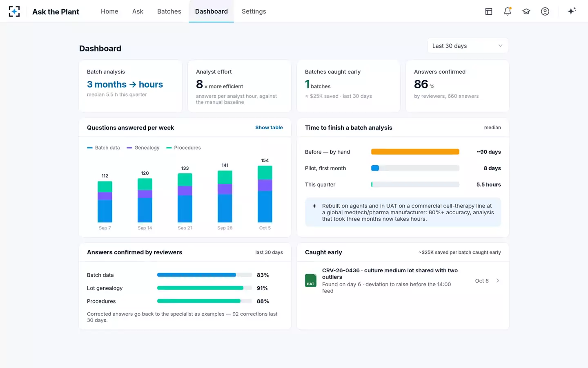Viewport: 588px width, 368px height.
Task: Click the sparkle icon in the UAT note
Action: coord(314,206)
